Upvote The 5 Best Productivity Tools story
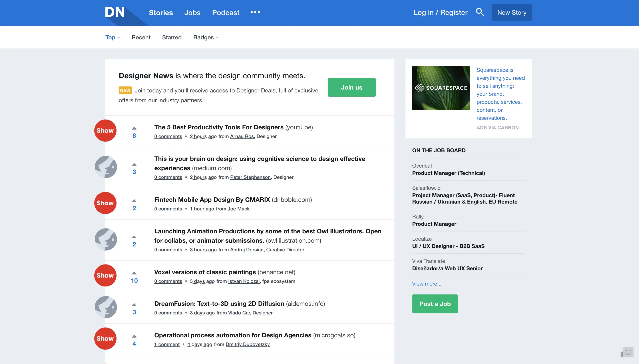The width and height of the screenshot is (639, 364). click(x=134, y=128)
